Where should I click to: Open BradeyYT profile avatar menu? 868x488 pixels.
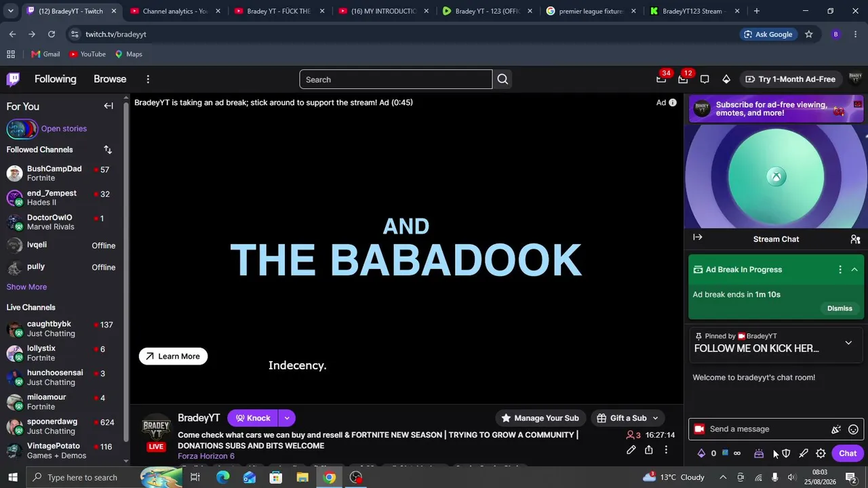tap(855, 79)
